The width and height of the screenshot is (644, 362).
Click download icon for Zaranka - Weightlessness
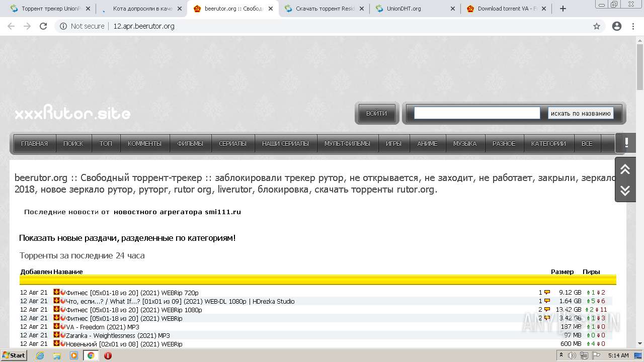pos(56,335)
